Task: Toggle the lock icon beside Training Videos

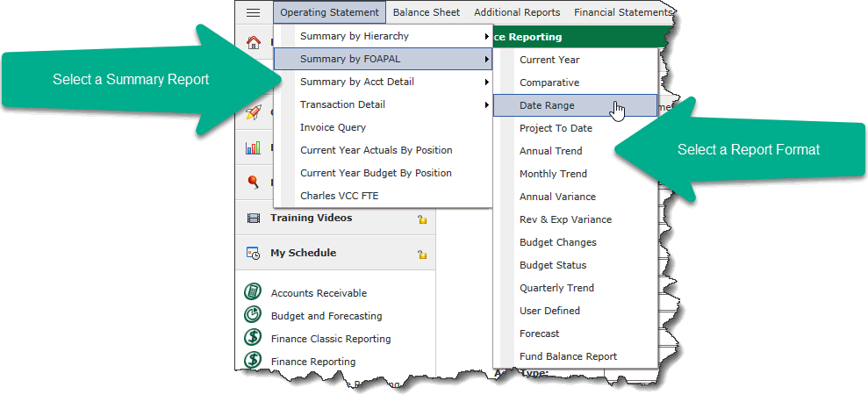Action: [422, 219]
